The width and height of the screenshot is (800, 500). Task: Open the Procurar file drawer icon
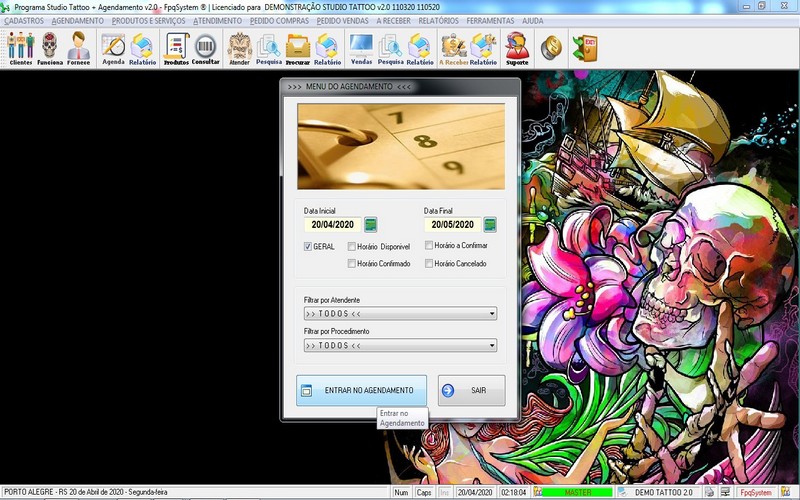point(297,48)
